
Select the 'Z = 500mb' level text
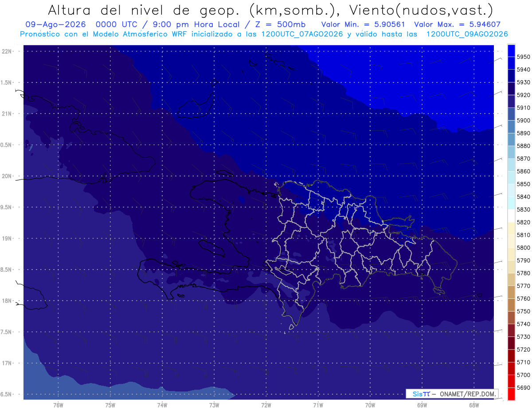281,24
